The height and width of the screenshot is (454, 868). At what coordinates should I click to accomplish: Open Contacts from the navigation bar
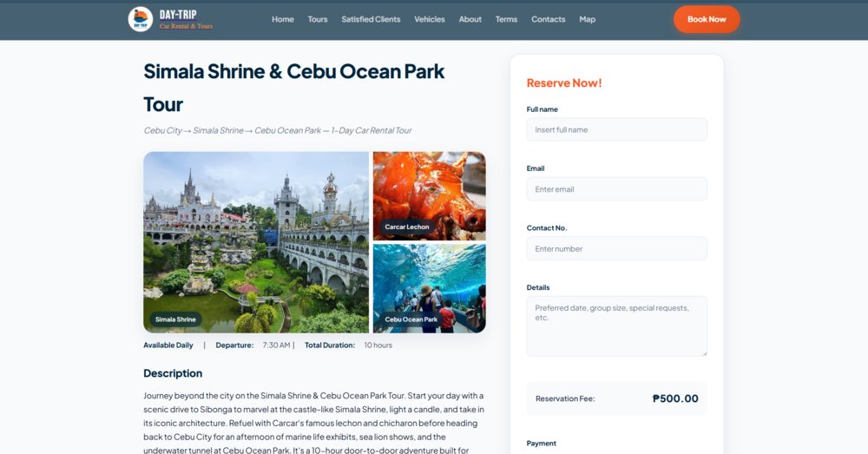tap(548, 19)
